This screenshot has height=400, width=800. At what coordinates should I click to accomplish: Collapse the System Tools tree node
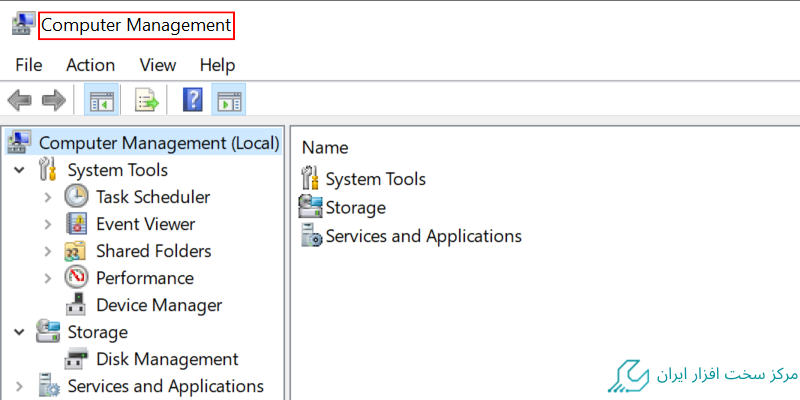click(19, 170)
